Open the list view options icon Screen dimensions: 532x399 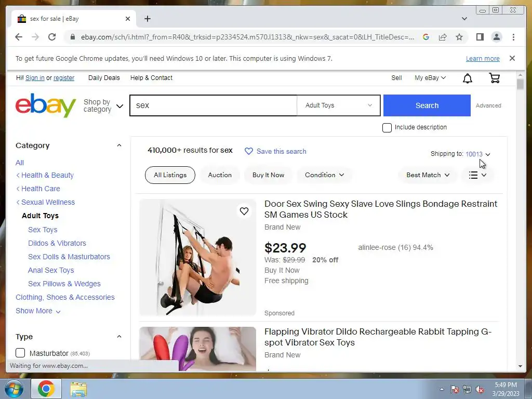478,175
